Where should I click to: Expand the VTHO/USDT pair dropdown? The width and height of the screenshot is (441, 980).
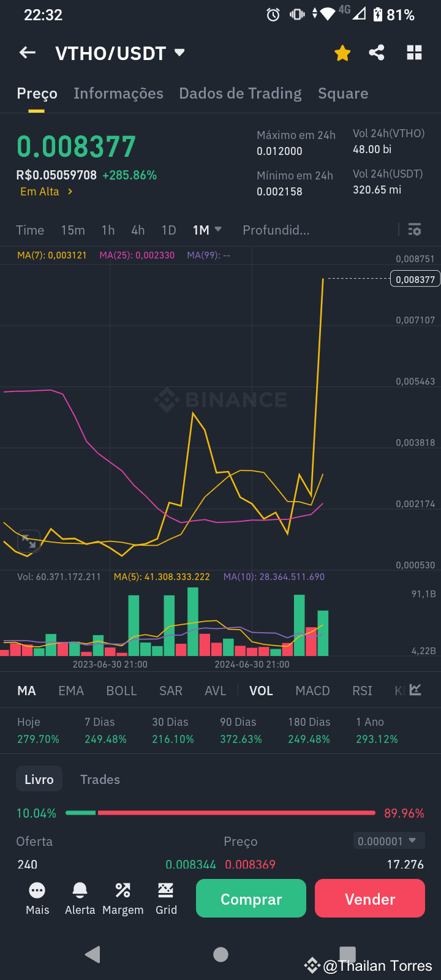[179, 53]
